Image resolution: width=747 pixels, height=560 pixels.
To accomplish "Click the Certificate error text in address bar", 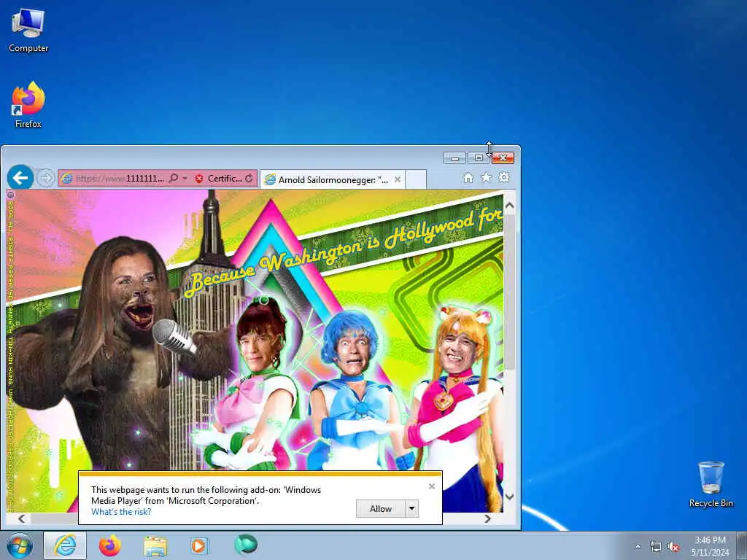I will pos(225,179).
